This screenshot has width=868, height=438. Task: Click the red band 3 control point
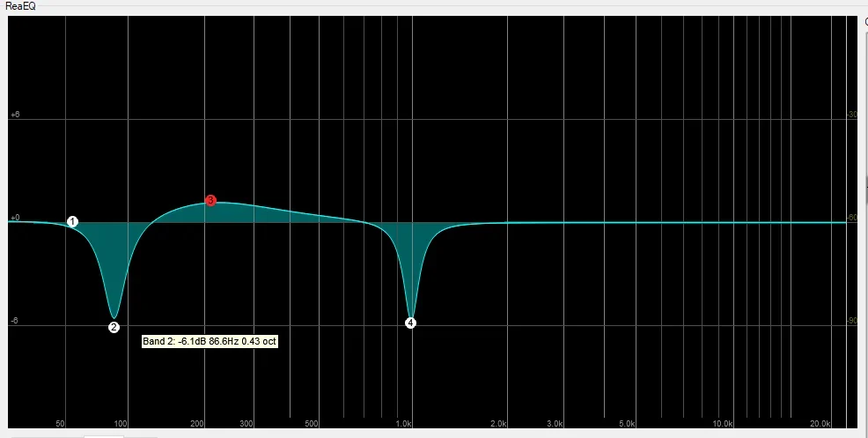click(x=210, y=200)
